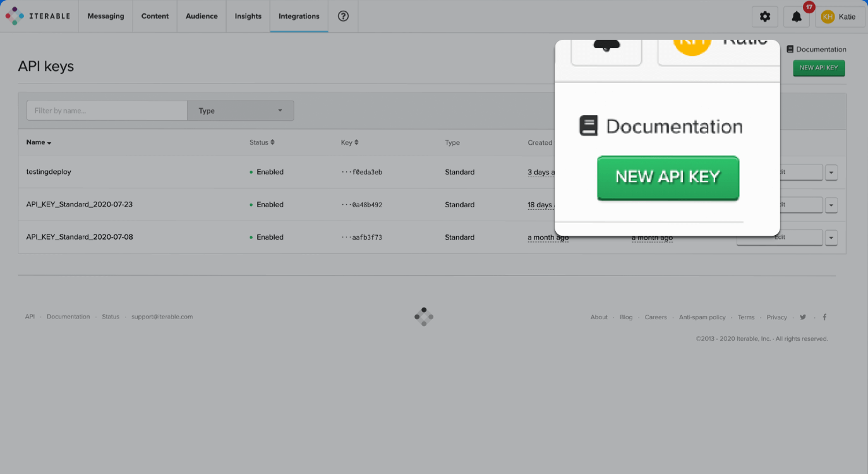Sort the table by Status column
Image resolution: width=868 pixels, height=474 pixels.
262,142
